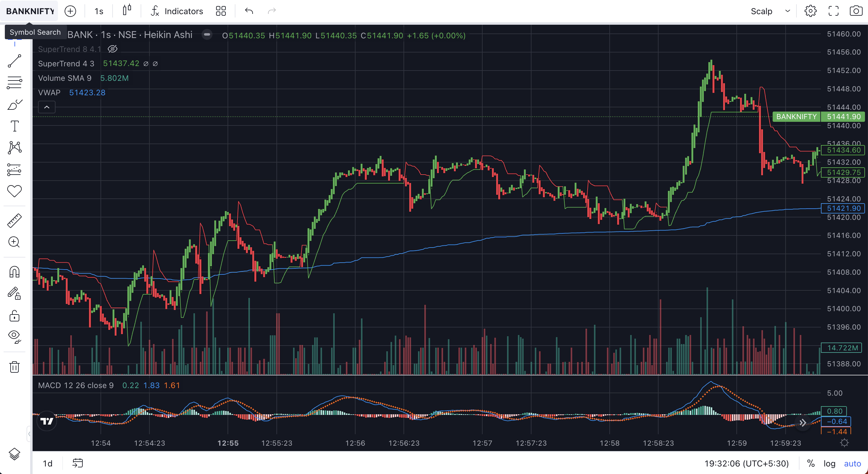Click scroll to latest bar arrow
Image resolution: width=868 pixels, height=474 pixels.
pos(803,422)
